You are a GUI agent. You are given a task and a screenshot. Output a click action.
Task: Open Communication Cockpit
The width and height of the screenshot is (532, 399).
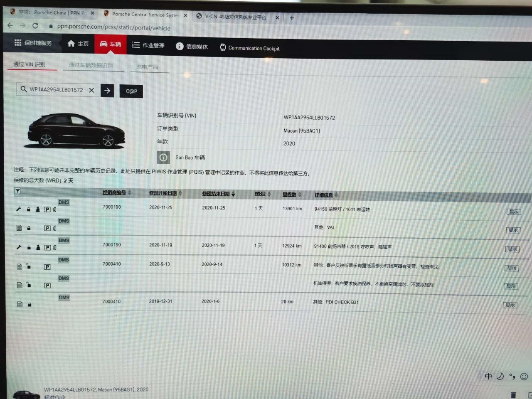tap(249, 48)
